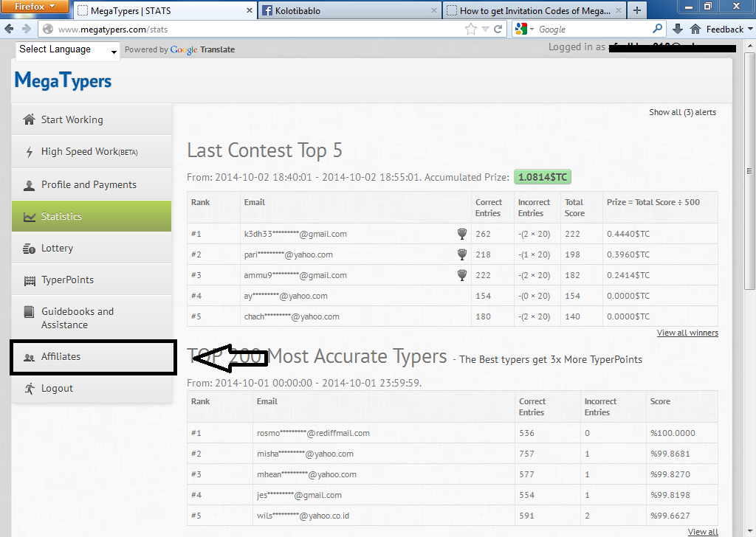Click the Google Translate link
The image size is (756, 537).
point(202,49)
